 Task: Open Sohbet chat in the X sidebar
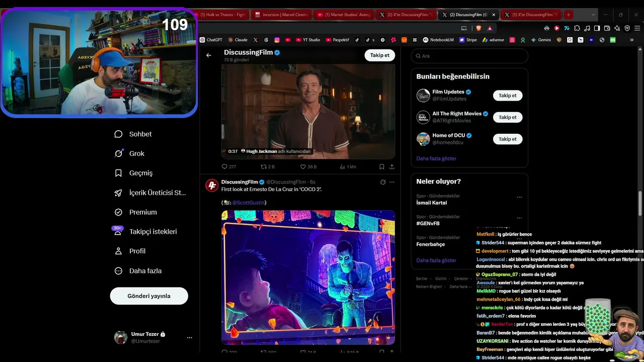point(133,134)
